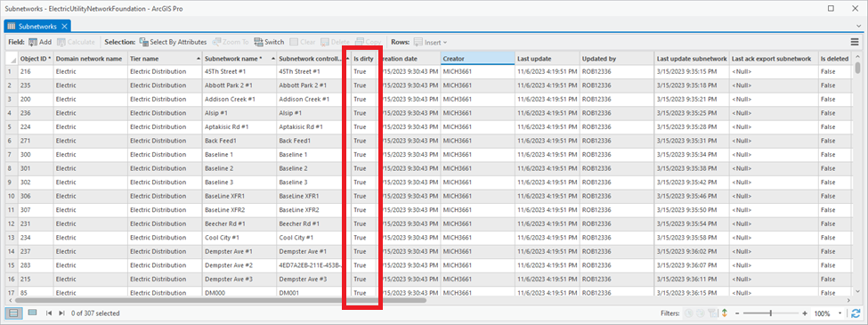Click the Copy selection button
Screen dimensions: 868x325
(369, 42)
